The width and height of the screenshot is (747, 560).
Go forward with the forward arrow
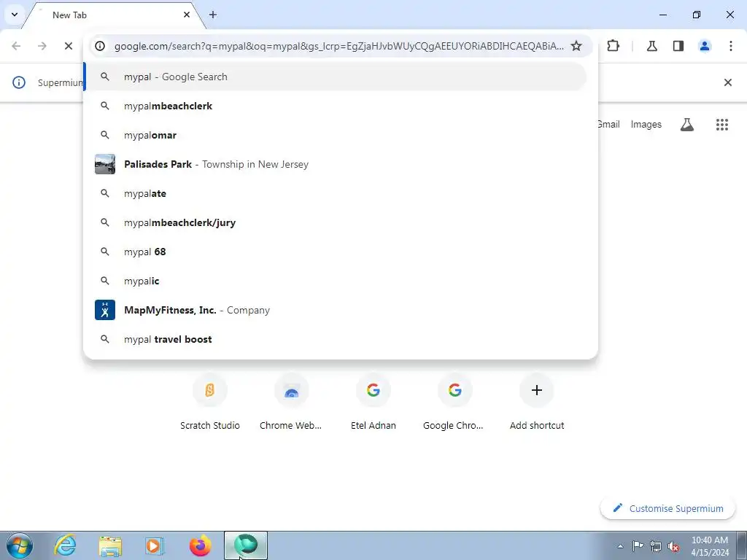42,46
